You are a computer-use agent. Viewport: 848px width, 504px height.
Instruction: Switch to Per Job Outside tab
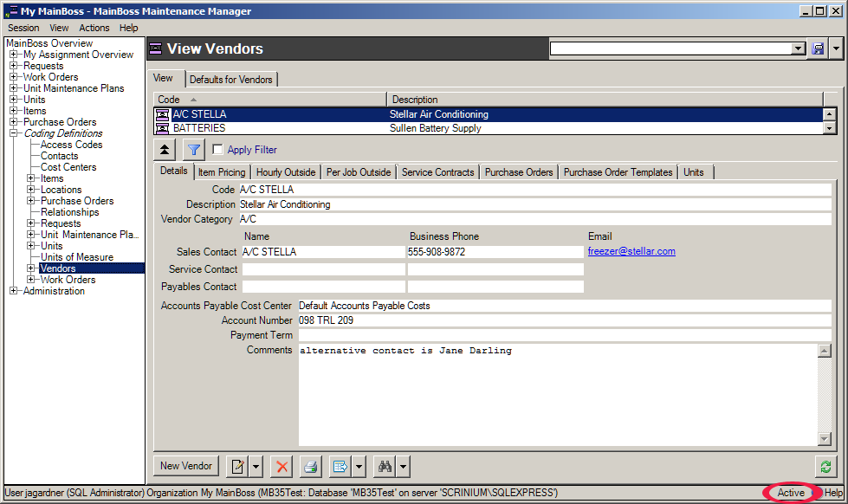tap(359, 172)
